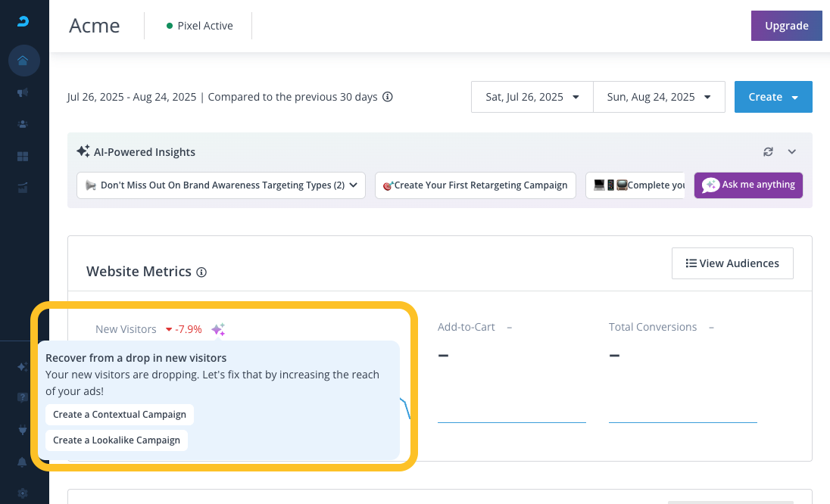Viewport: 830px width, 504px height.
Task: Refresh the AI-Powered Insights panel
Action: tap(768, 152)
